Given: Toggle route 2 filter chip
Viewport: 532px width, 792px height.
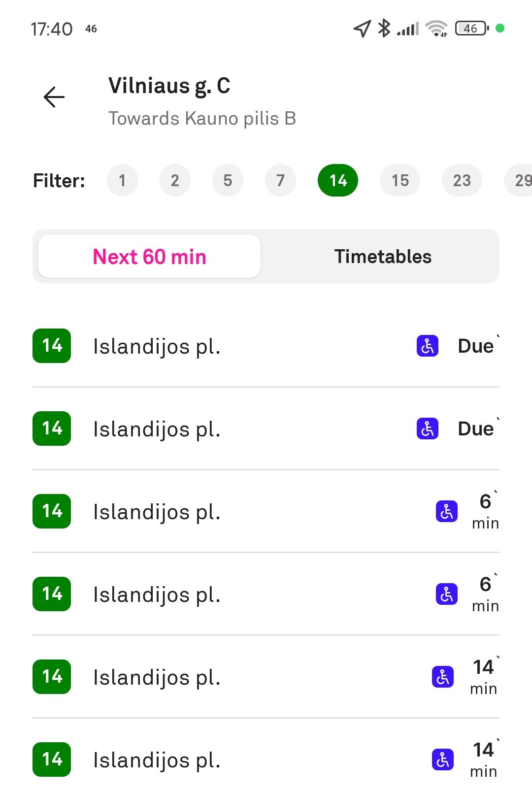Looking at the screenshot, I should tap(175, 180).
